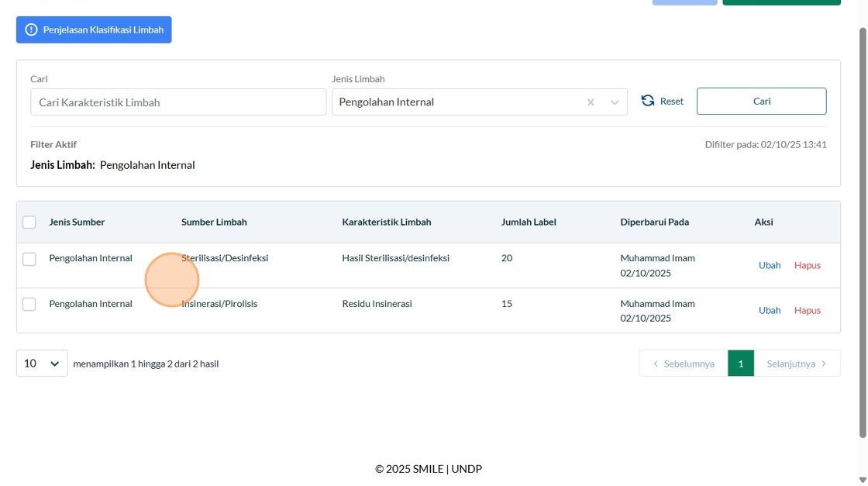
Task: Click the Sebelumnya left chevron icon
Action: 656,364
